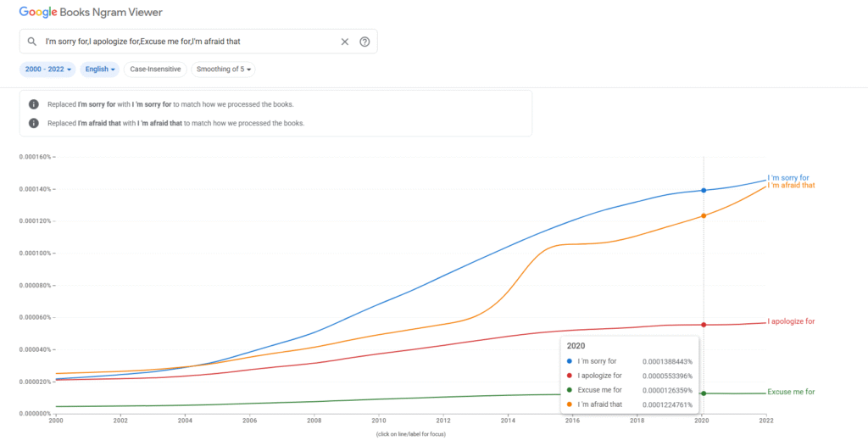Click the 2020 heading in the tooltip

576,345
